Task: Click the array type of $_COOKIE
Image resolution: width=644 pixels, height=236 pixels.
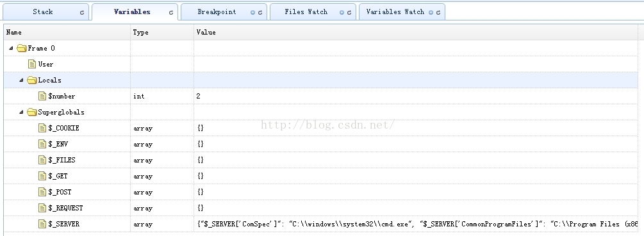Action: 143,129
